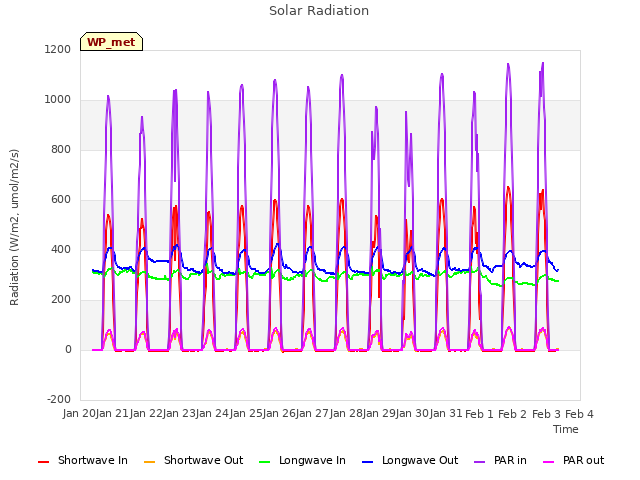Click the orange Shortwave Out legend swatch
Image resolution: width=640 pixels, height=480 pixels.
(149, 462)
